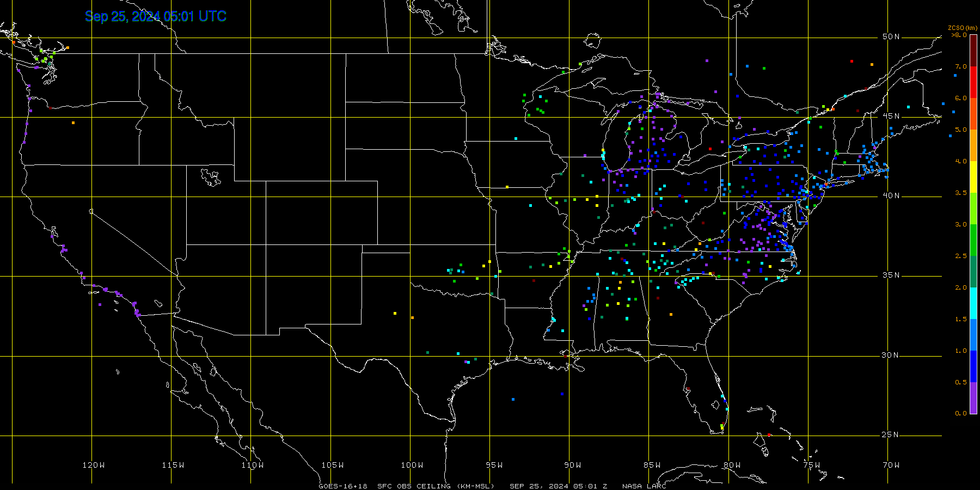Select the 1.5 colorbar label
The image size is (980, 490).
point(961,319)
